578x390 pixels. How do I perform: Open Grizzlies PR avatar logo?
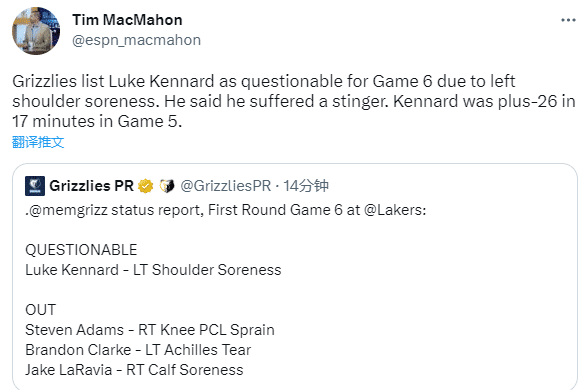(35, 186)
